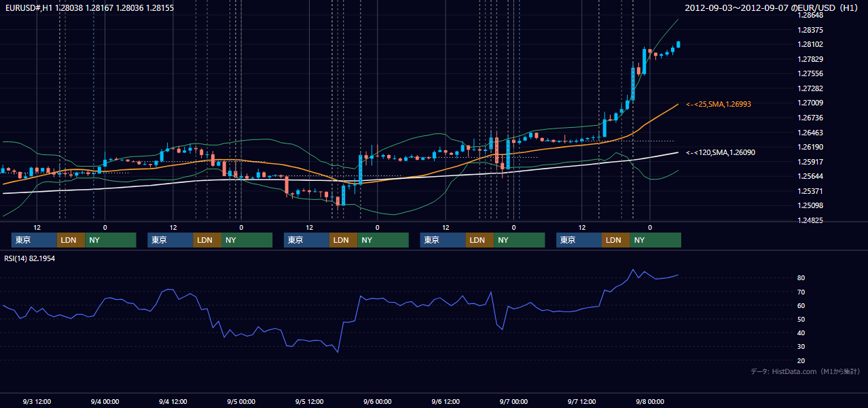
Task: Click price axis value 1.27556
Action: pos(810,73)
